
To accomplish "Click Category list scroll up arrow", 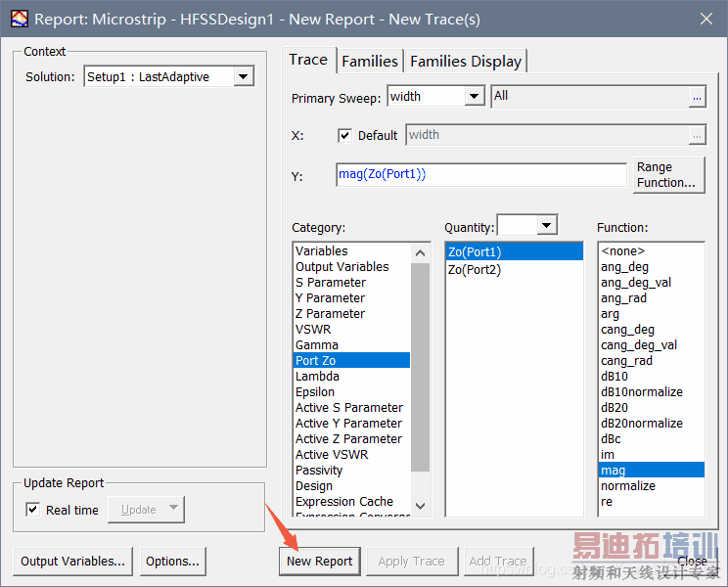I will pyautogui.click(x=420, y=252).
